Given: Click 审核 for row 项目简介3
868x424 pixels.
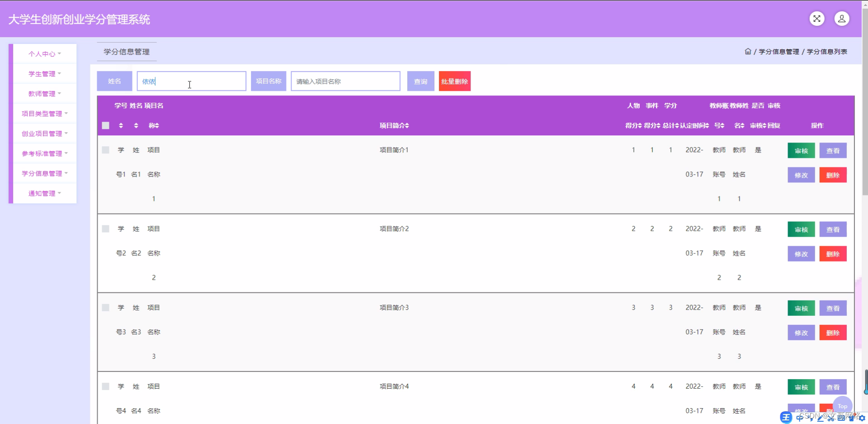Looking at the screenshot, I should (x=801, y=308).
